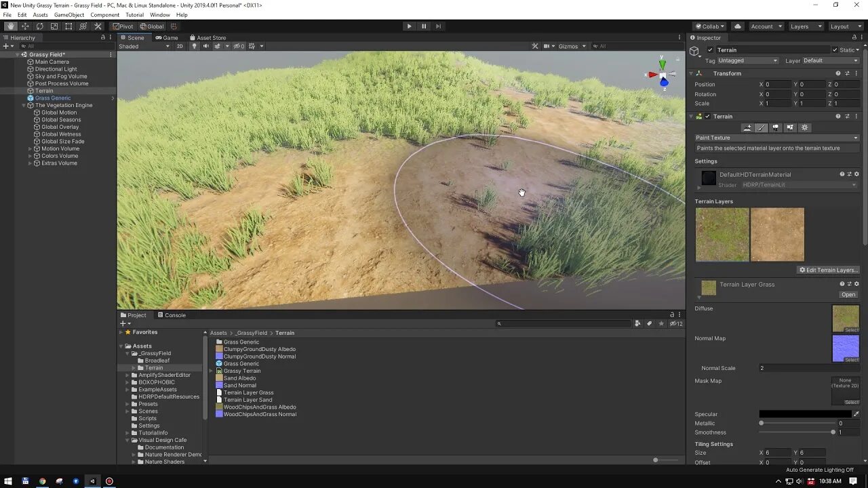The width and height of the screenshot is (868, 488).
Task: Toggle 2D view mode in Scene
Action: tap(180, 46)
